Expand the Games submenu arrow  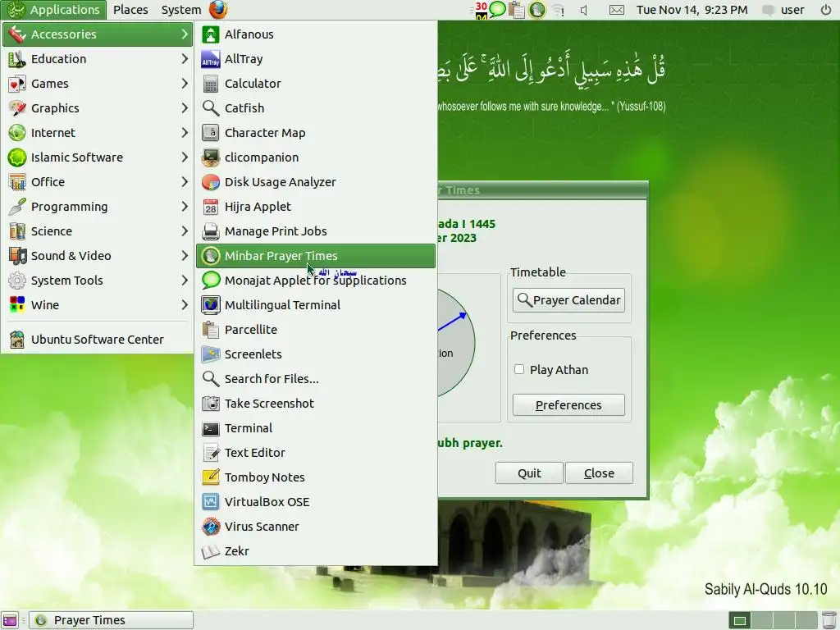(x=185, y=84)
